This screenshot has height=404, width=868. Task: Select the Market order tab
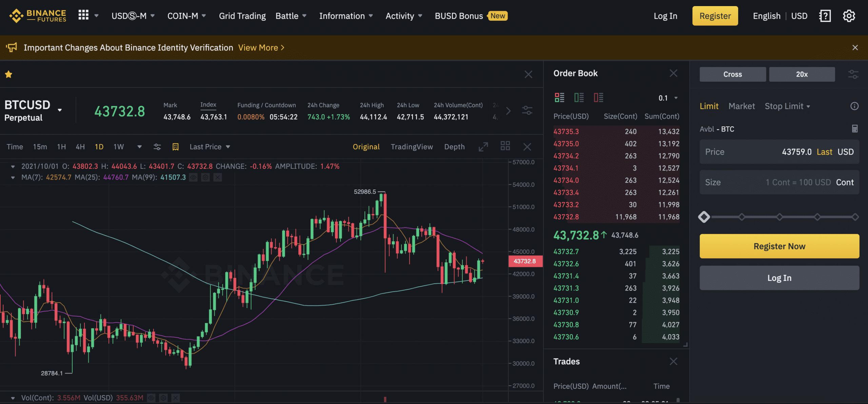(x=742, y=106)
